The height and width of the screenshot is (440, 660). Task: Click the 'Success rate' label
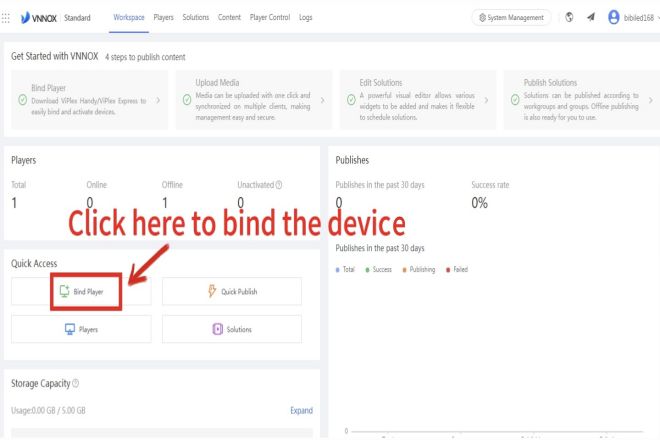pos(490,185)
